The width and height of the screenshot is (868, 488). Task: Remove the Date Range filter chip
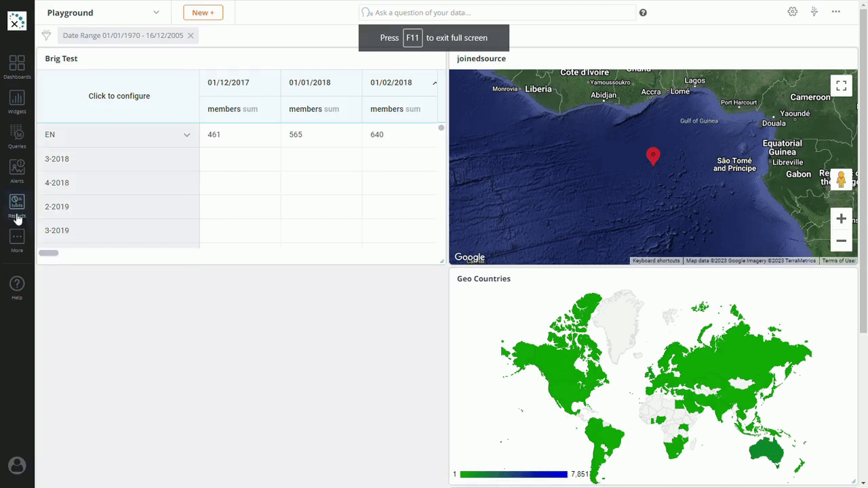coord(191,36)
